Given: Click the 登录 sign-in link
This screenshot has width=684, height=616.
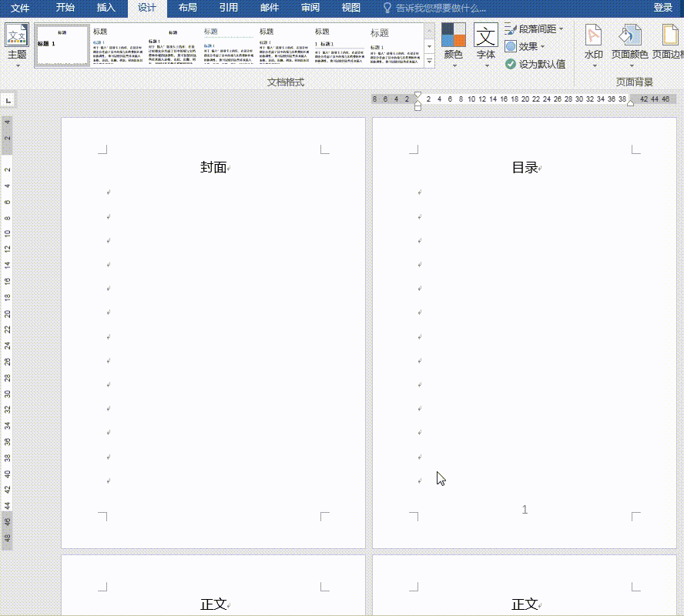Looking at the screenshot, I should (x=662, y=8).
